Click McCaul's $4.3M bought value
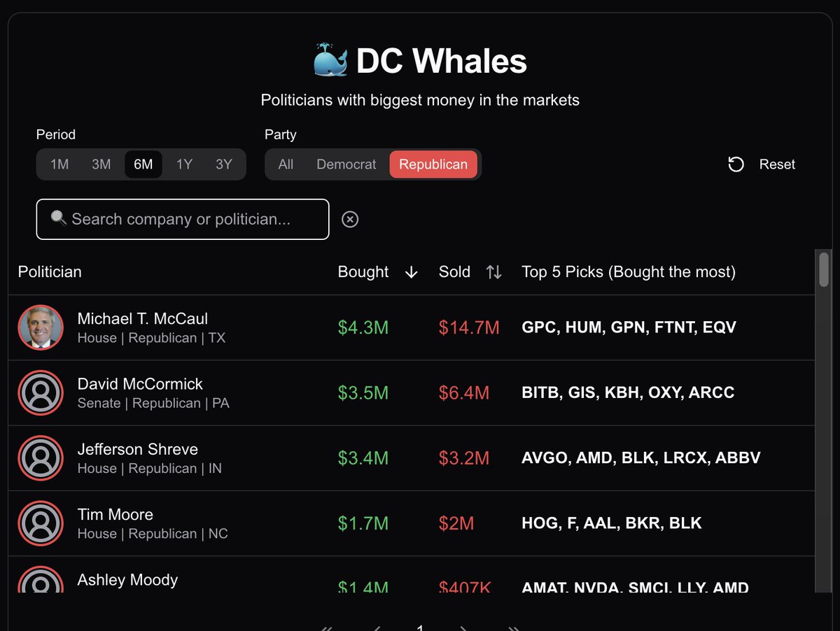Screen dimensions: 840x631 (363, 327)
